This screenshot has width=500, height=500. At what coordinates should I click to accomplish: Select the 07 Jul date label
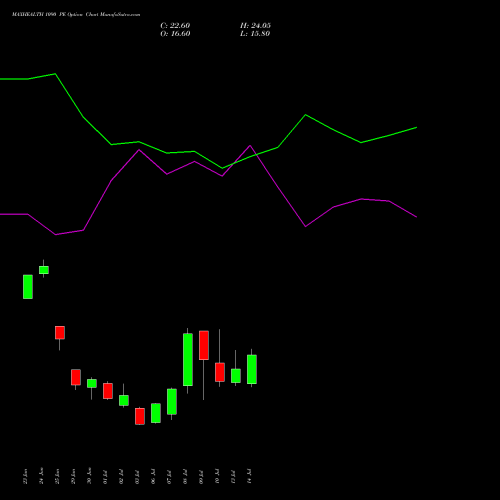[x=170, y=476]
